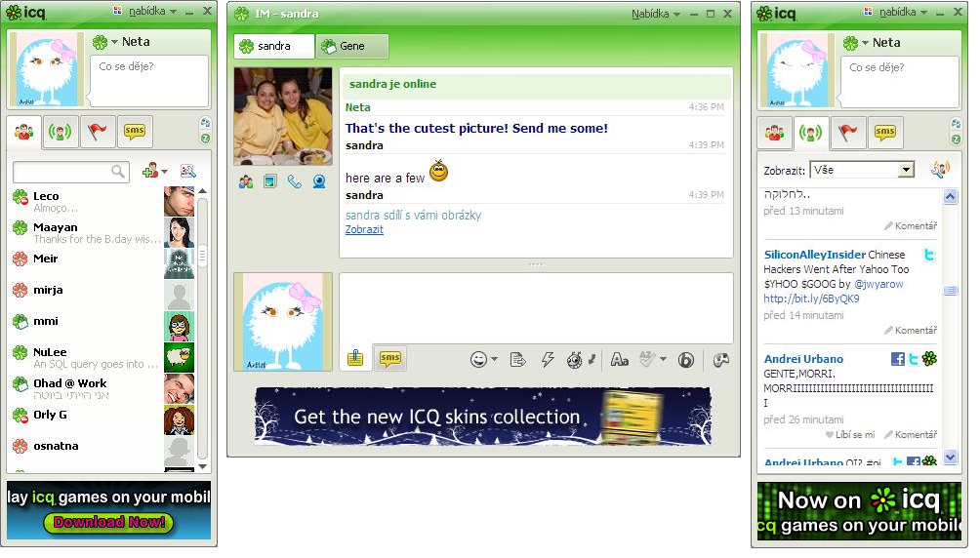The height and width of the screenshot is (558, 980).
Task: Open the add contact dropdown in left window
Action: (154, 172)
